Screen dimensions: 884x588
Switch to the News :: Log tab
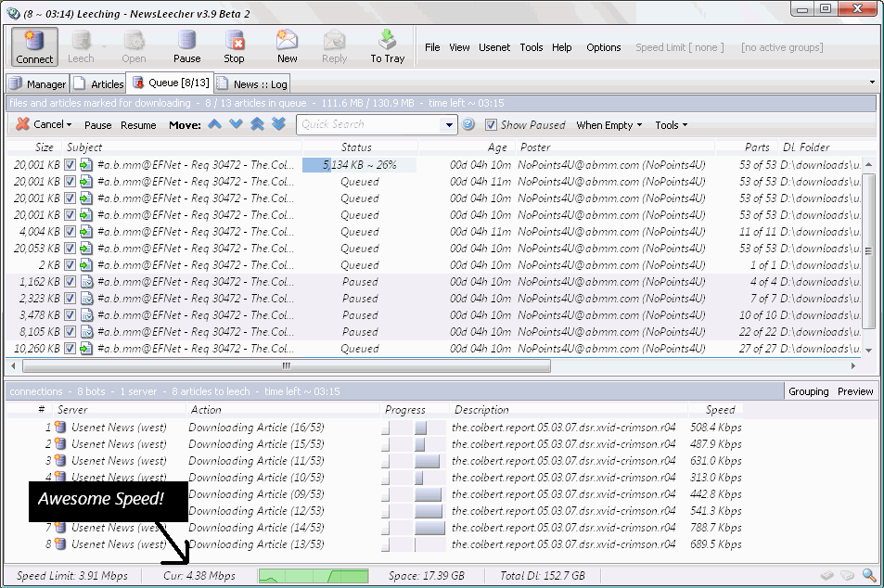tap(252, 83)
